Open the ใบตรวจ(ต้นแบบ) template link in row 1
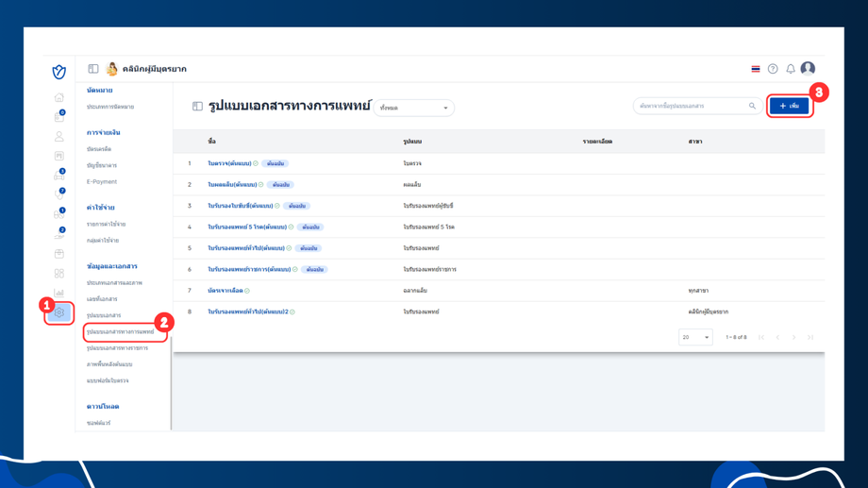The width and height of the screenshot is (868, 488). click(x=229, y=163)
